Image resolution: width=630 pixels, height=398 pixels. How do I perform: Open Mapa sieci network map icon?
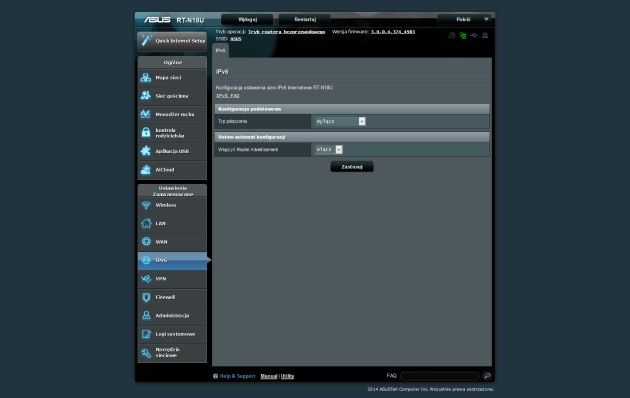click(x=145, y=78)
